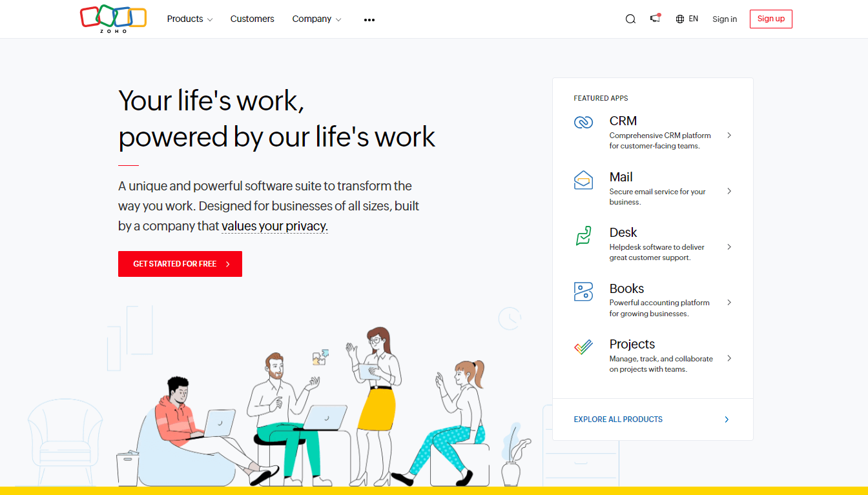Click Get Started For Free button
The image size is (868, 495).
pyautogui.click(x=180, y=264)
